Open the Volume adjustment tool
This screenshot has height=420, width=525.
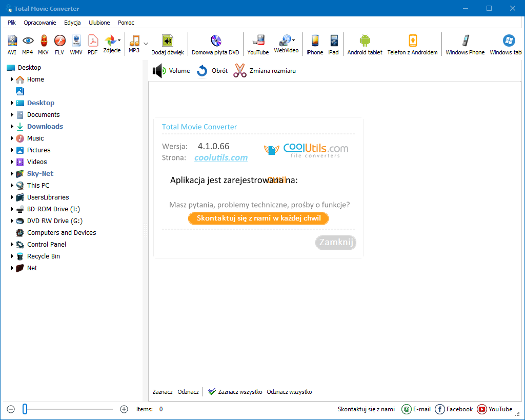click(171, 71)
